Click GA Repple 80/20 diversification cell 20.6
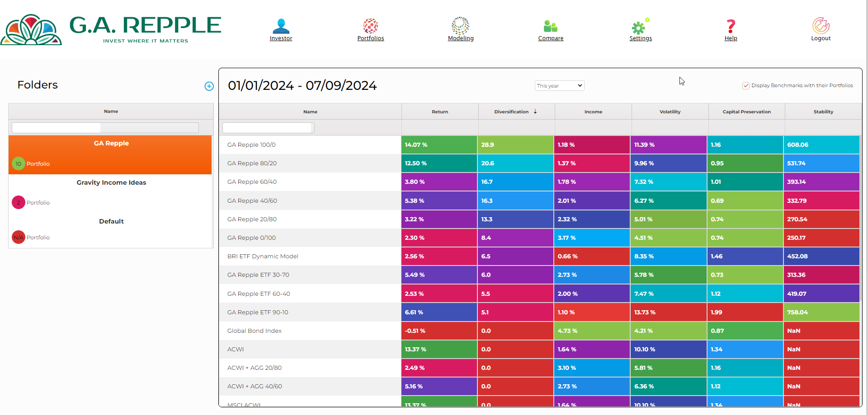 (x=515, y=163)
